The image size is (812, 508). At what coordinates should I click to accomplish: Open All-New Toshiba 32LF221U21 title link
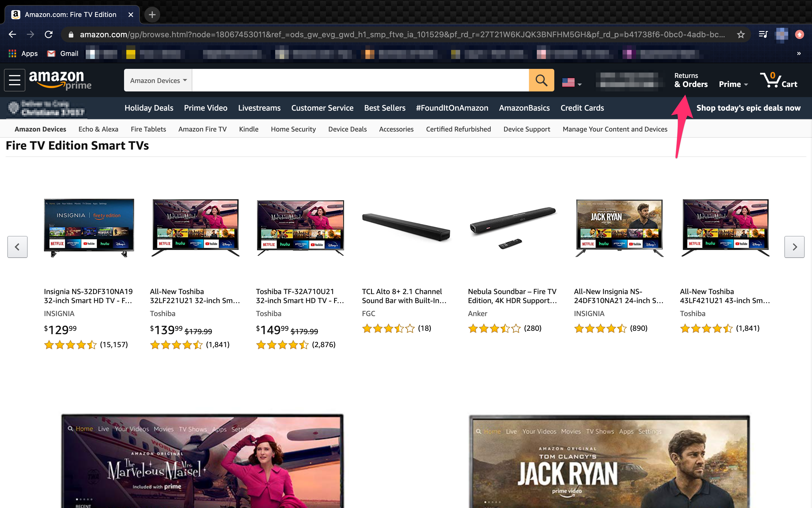[195, 296]
